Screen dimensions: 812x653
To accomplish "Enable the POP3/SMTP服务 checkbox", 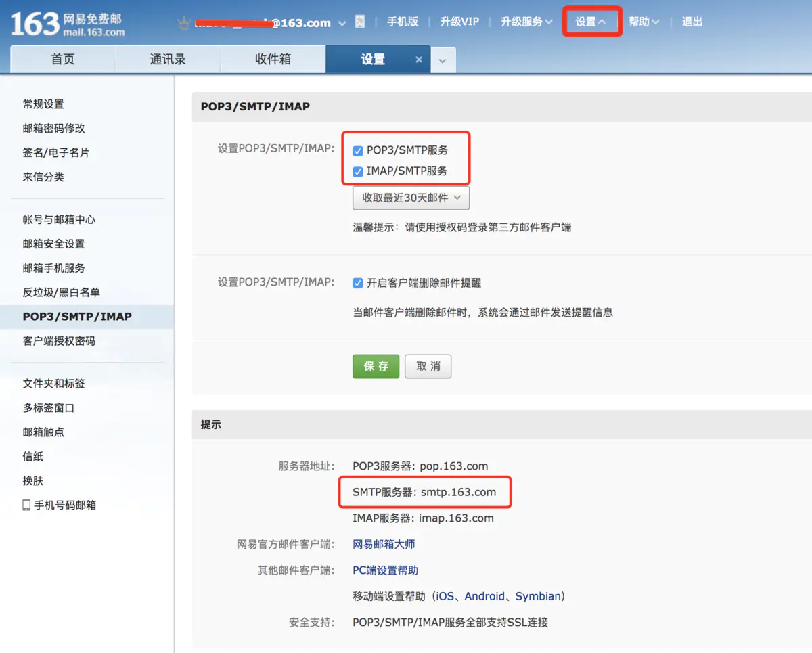I will [357, 150].
